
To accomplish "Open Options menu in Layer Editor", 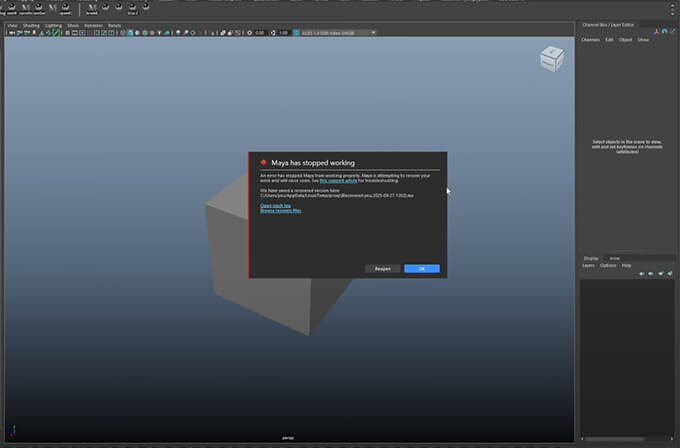I will (x=608, y=266).
